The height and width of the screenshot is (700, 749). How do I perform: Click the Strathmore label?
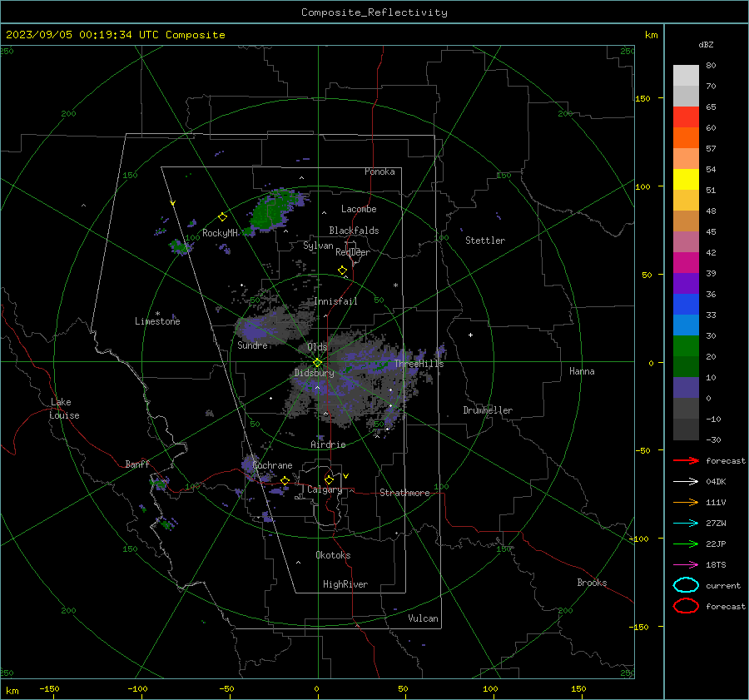click(x=404, y=493)
